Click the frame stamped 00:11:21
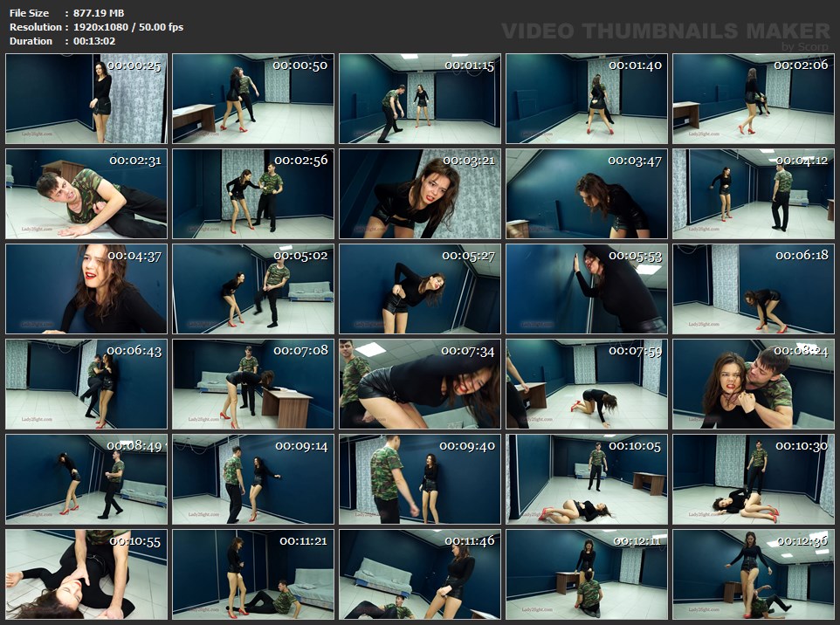 pyautogui.click(x=253, y=574)
